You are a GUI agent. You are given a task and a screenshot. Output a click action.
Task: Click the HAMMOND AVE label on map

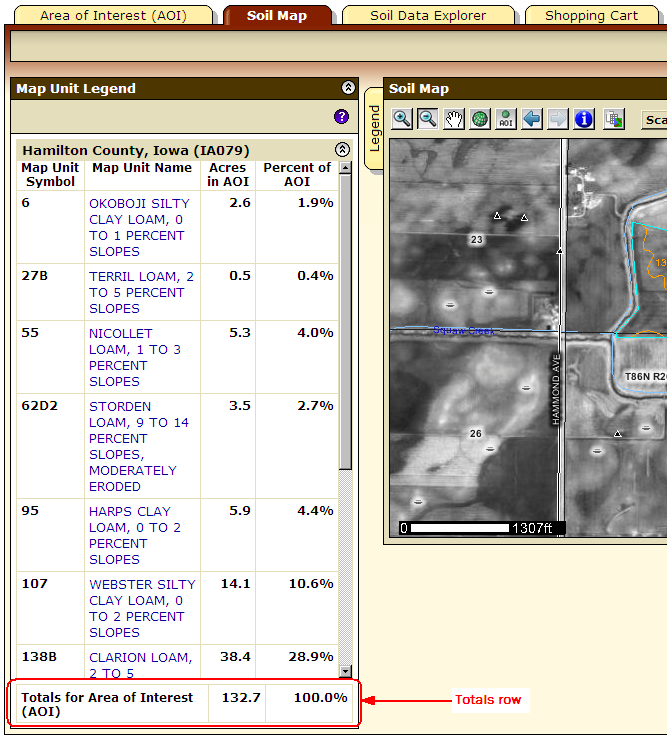(x=556, y=389)
